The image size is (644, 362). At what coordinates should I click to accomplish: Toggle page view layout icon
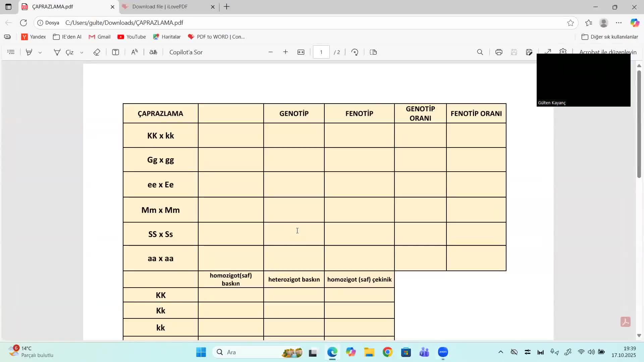(373, 52)
